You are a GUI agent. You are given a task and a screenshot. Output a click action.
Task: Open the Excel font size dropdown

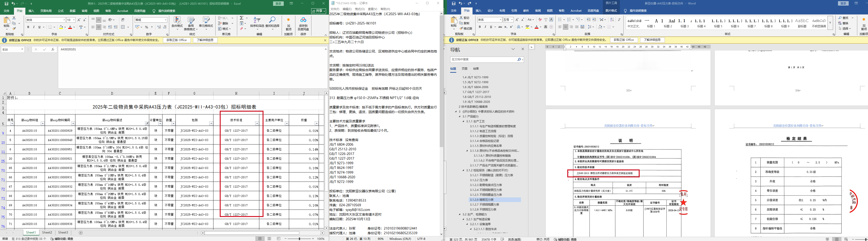[74, 20]
